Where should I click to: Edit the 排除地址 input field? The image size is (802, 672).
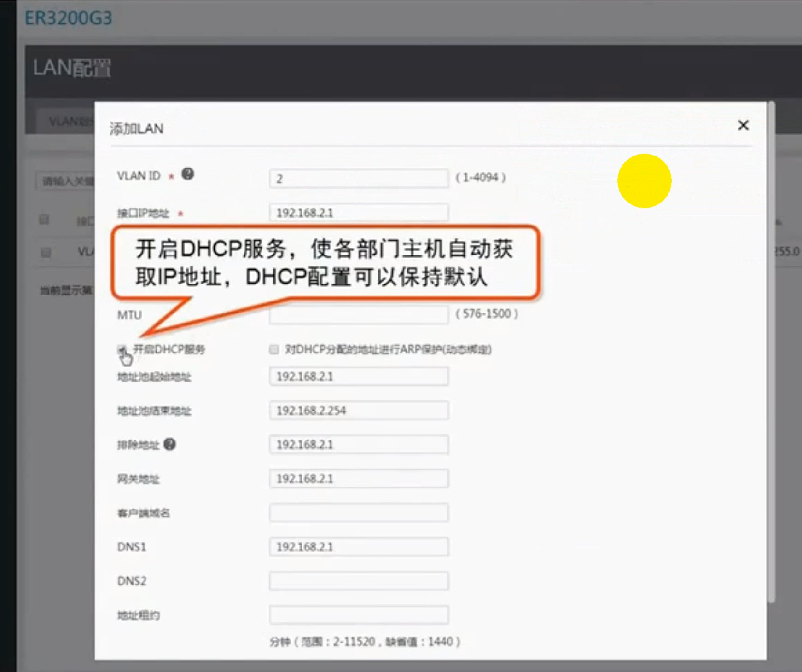click(359, 445)
